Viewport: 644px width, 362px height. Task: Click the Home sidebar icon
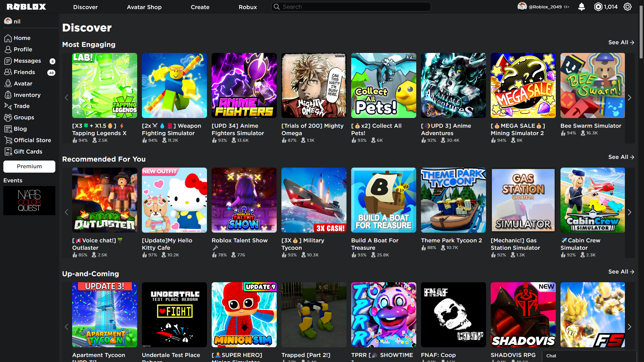8,38
